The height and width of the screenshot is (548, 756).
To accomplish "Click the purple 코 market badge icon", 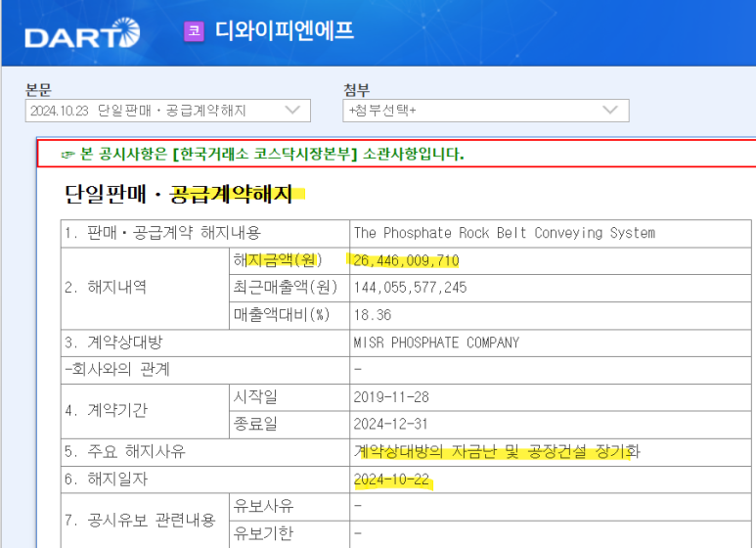I will [194, 31].
